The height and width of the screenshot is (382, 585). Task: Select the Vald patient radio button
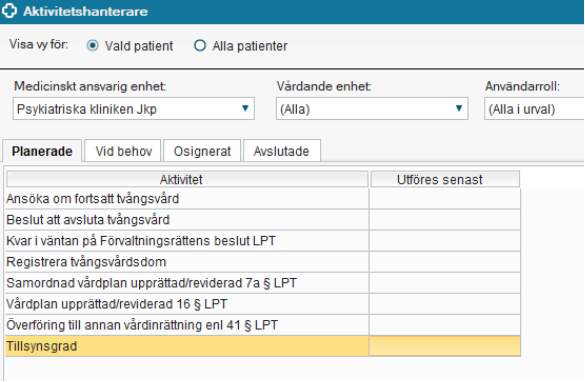93,46
